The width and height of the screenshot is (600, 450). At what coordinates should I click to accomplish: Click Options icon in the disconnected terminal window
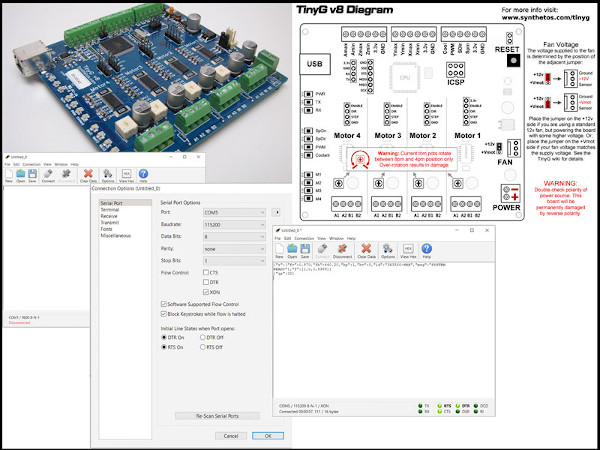coord(108,175)
